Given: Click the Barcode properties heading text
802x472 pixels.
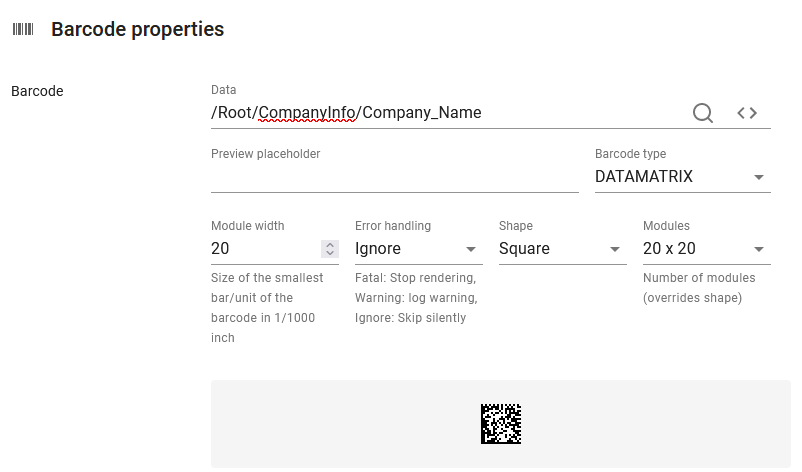Looking at the screenshot, I should point(138,29).
